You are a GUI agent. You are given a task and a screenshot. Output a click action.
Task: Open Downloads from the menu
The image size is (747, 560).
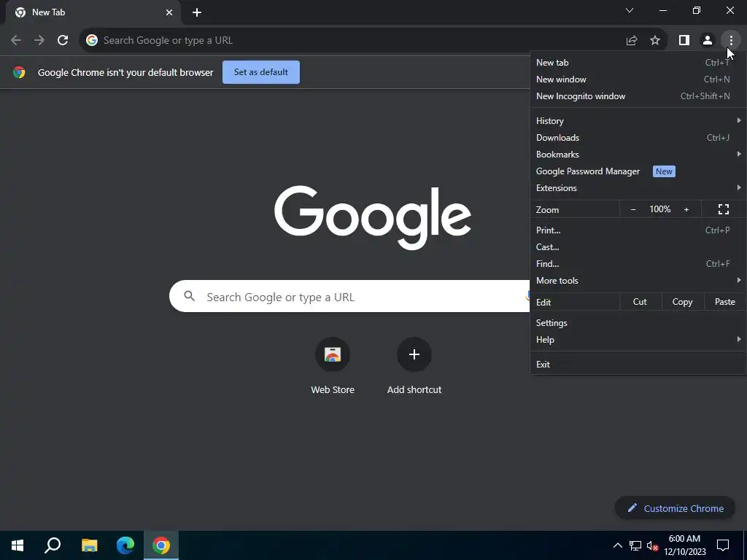click(638, 138)
